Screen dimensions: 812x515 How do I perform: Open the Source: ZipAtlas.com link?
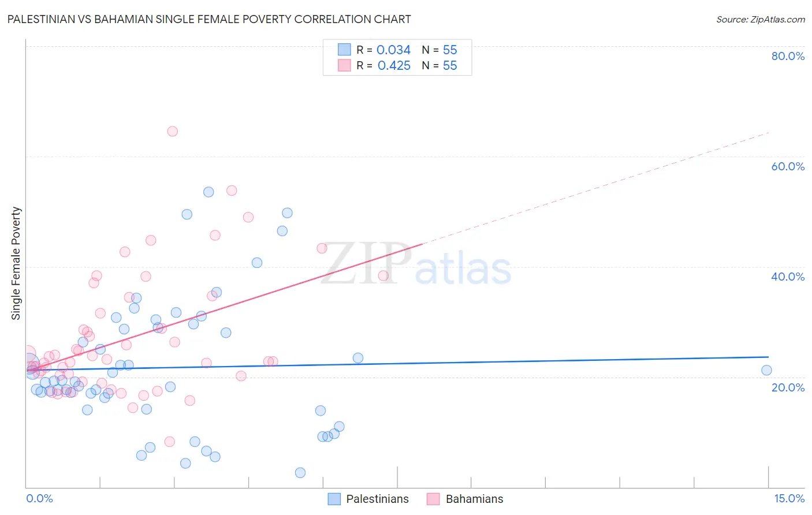click(x=760, y=19)
